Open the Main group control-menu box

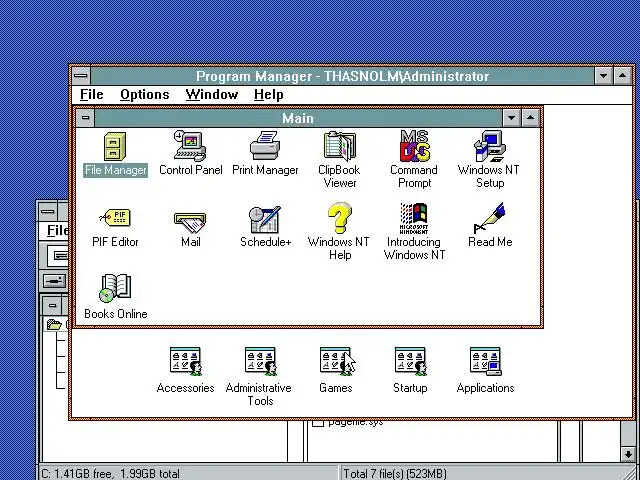click(85, 118)
